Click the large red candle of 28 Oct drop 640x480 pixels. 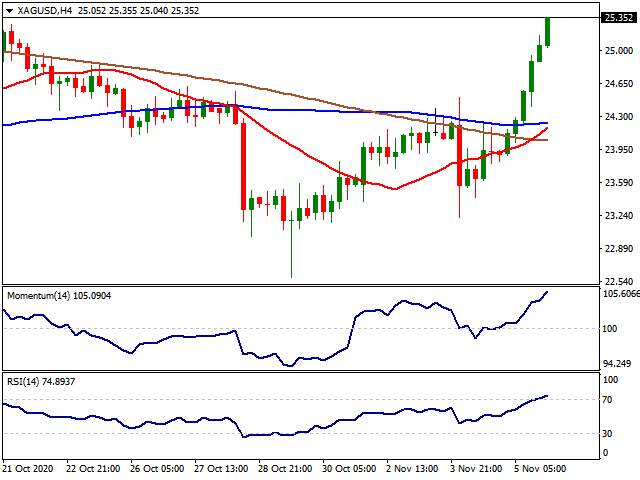[x=243, y=166]
